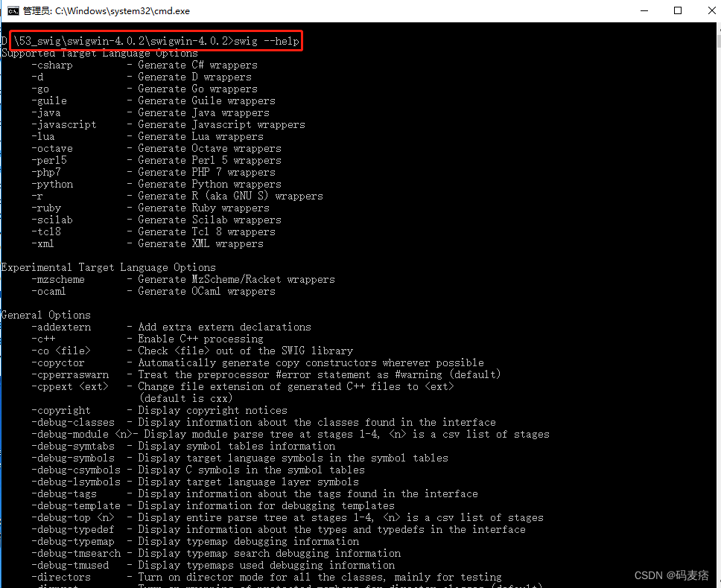Screen dimensions: 721x588
Task: Click the '-debug-tmused' option text
Action: click(70, 566)
